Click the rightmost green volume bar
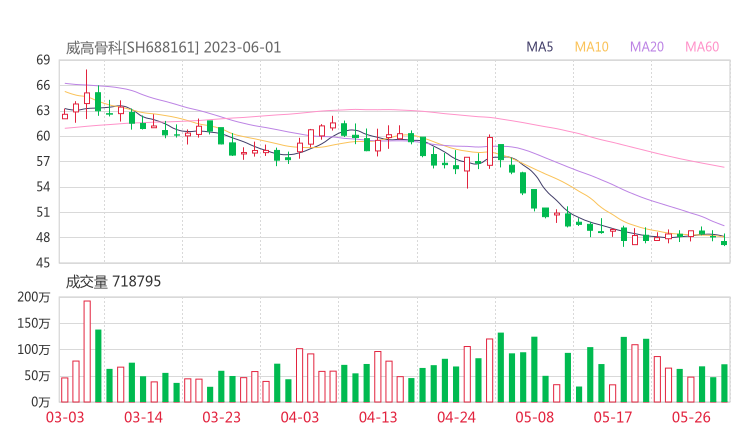Screen dimensions: 740x440 [x=724, y=383]
